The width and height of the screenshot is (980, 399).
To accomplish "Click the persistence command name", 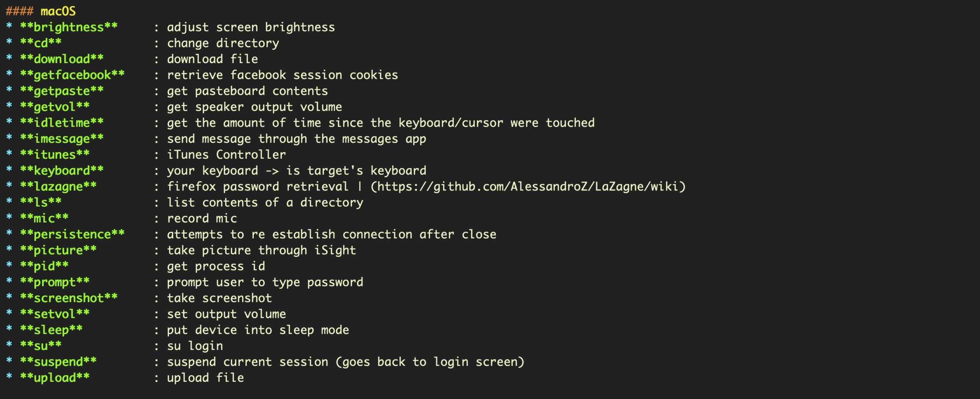I will (72, 235).
